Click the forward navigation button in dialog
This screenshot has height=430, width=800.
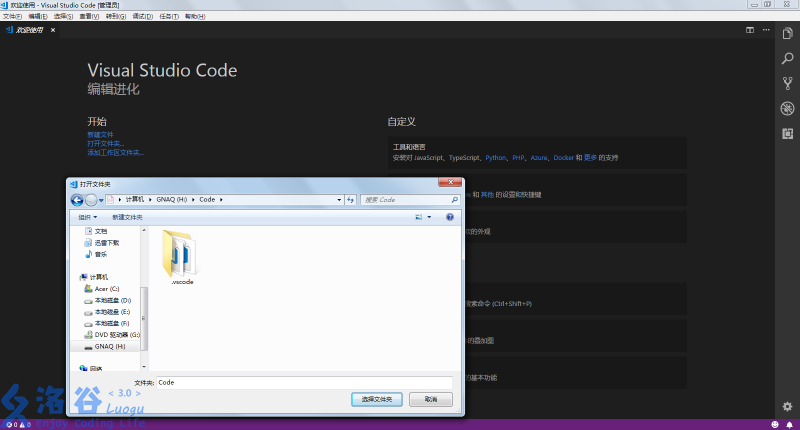pyautogui.click(x=91, y=200)
